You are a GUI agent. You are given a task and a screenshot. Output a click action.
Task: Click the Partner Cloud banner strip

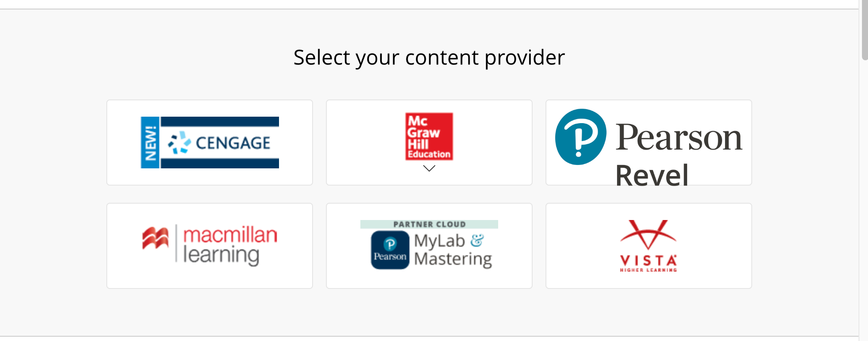click(x=429, y=224)
